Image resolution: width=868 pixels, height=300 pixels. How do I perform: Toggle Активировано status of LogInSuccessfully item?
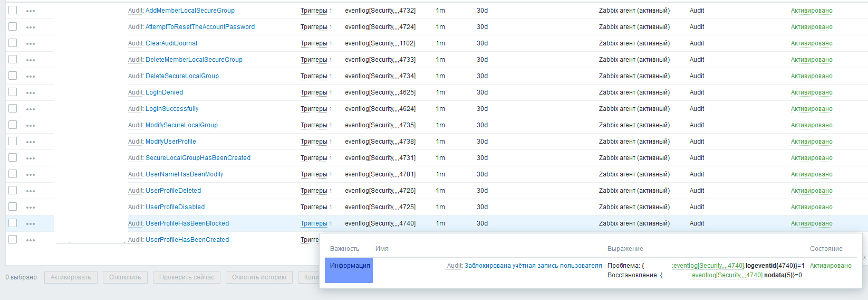[x=812, y=109]
